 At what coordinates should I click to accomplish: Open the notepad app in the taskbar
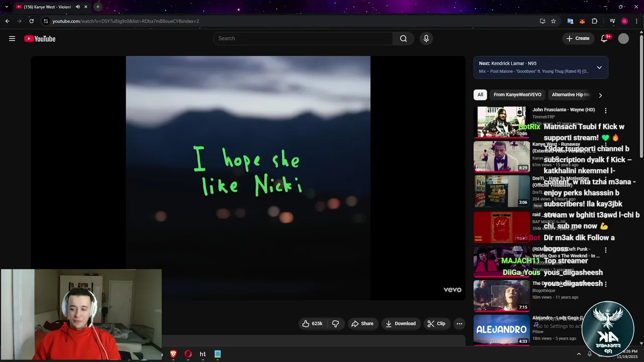218,354
